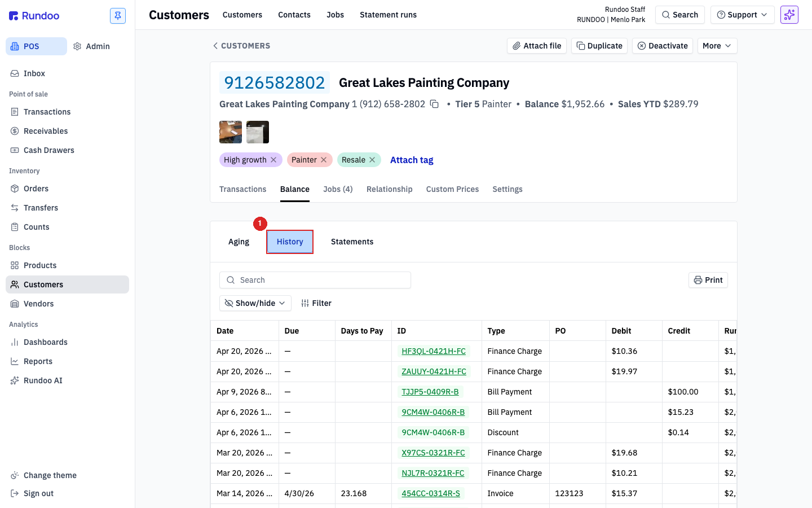Remove the Painter tag
The image size is (812, 508).
point(324,160)
